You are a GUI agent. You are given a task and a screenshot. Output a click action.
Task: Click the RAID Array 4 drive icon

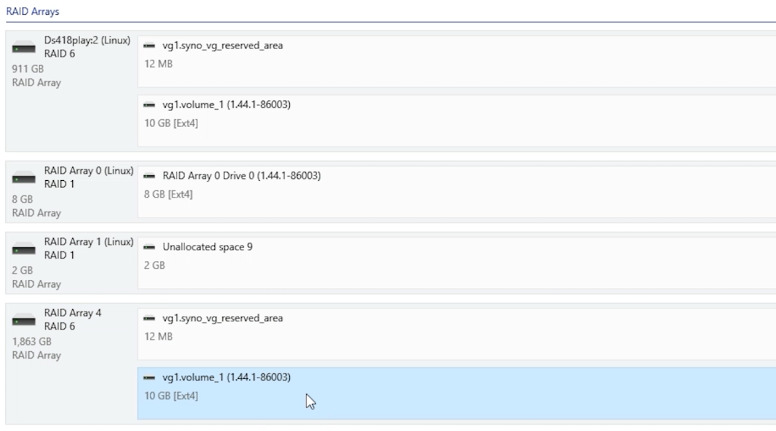click(24, 321)
